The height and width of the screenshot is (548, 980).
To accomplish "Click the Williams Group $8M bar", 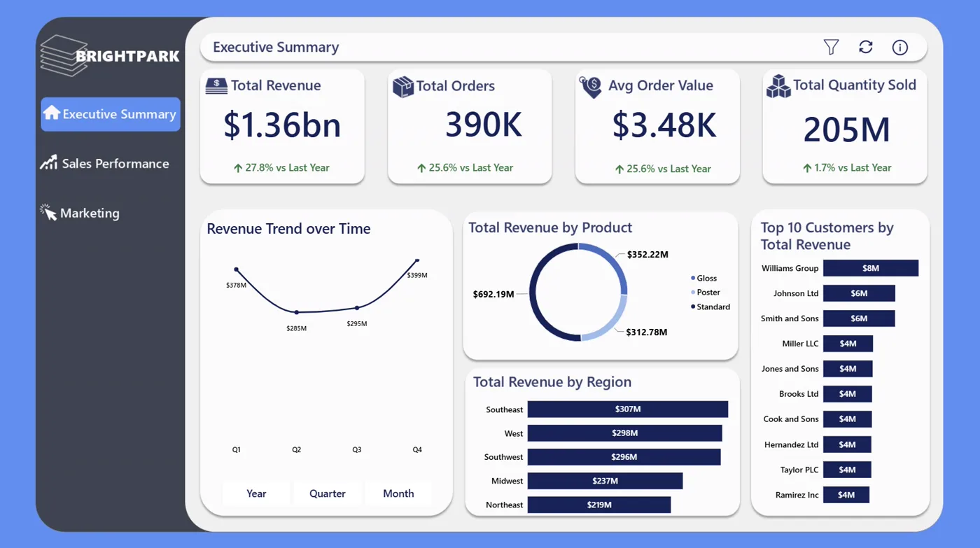I will click(x=871, y=268).
